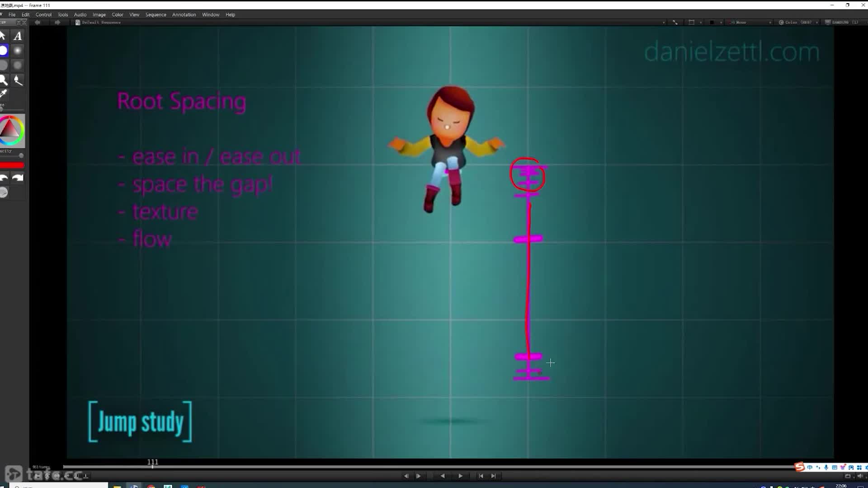Choose the soft airbrush tool
This screenshot has height=488, width=868.
coord(18,51)
